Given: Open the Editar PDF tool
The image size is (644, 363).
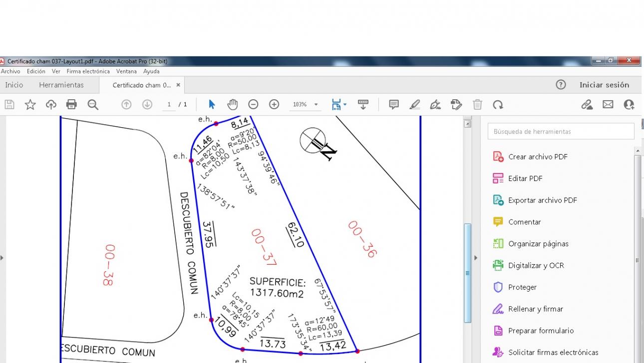Looking at the screenshot, I should (525, 178).
